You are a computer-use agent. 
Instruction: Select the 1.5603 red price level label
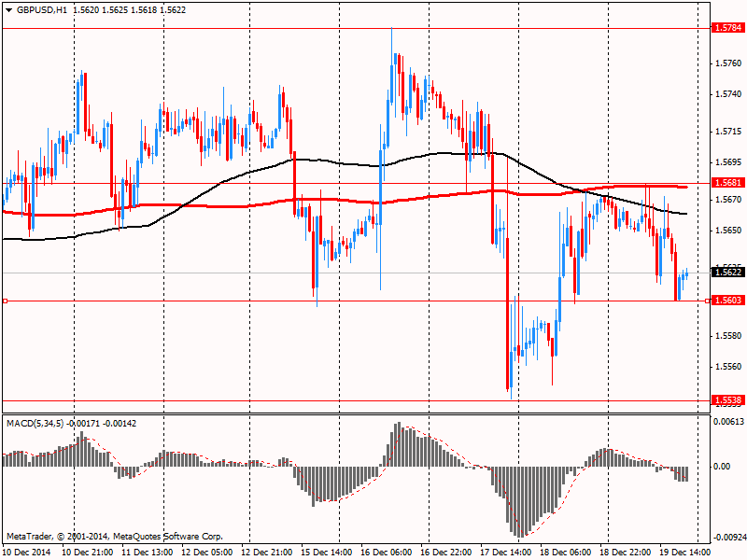pos(728,300)
